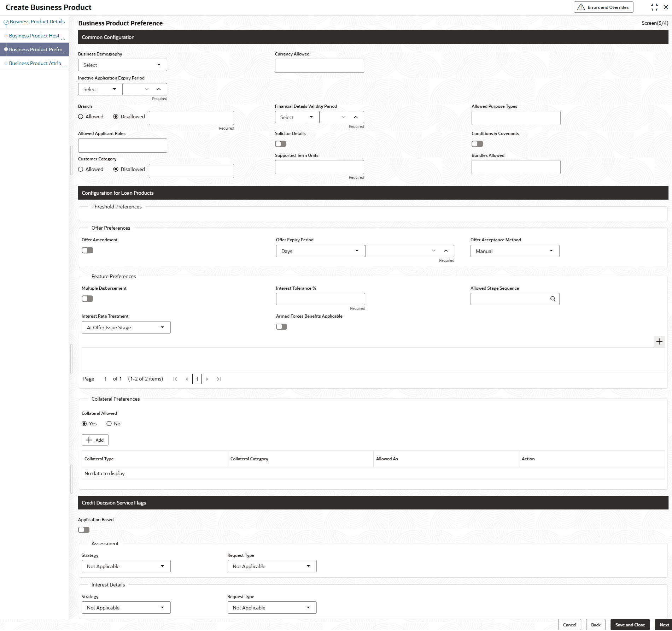
Task: Open the Interest Rate Treatment dropdown
Action: tap(126, 328)
